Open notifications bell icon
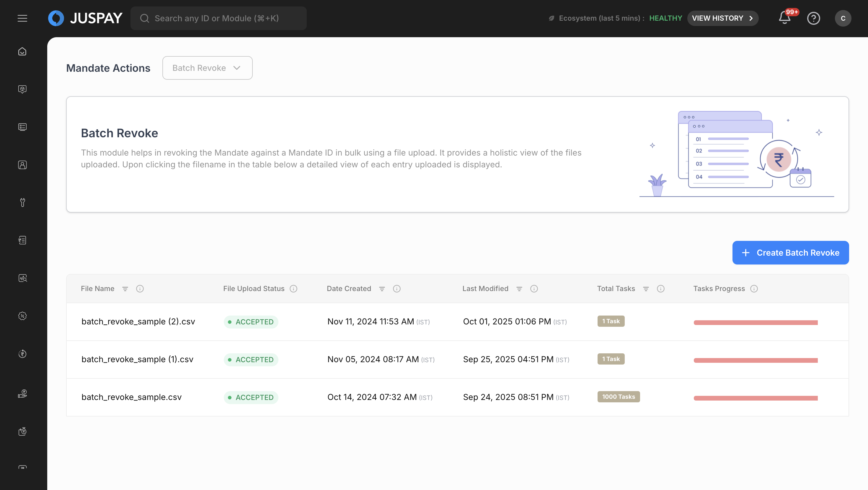The width and height of the screenshot is (868, 490). 784,18
